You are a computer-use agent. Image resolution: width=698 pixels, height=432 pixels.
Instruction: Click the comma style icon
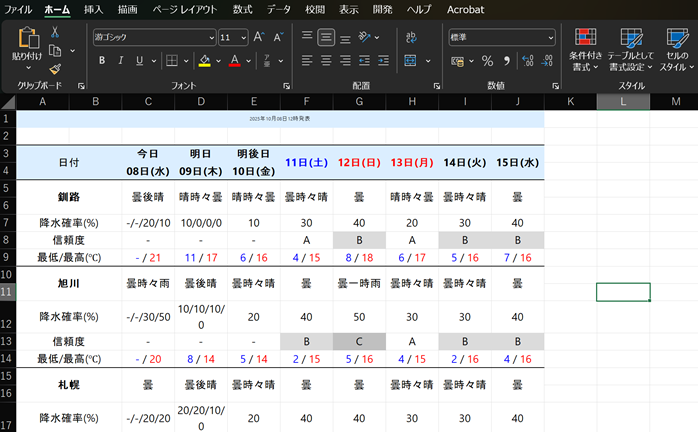pos(506,61)
